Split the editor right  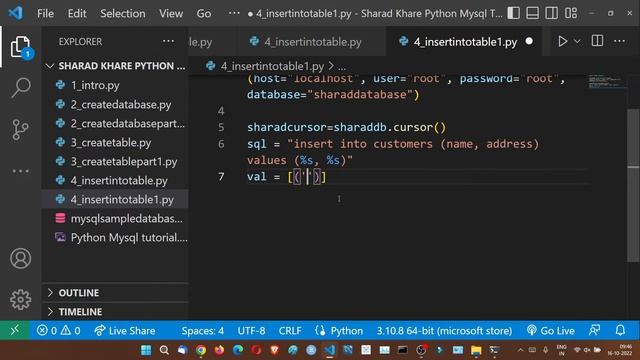pos(597,41)
